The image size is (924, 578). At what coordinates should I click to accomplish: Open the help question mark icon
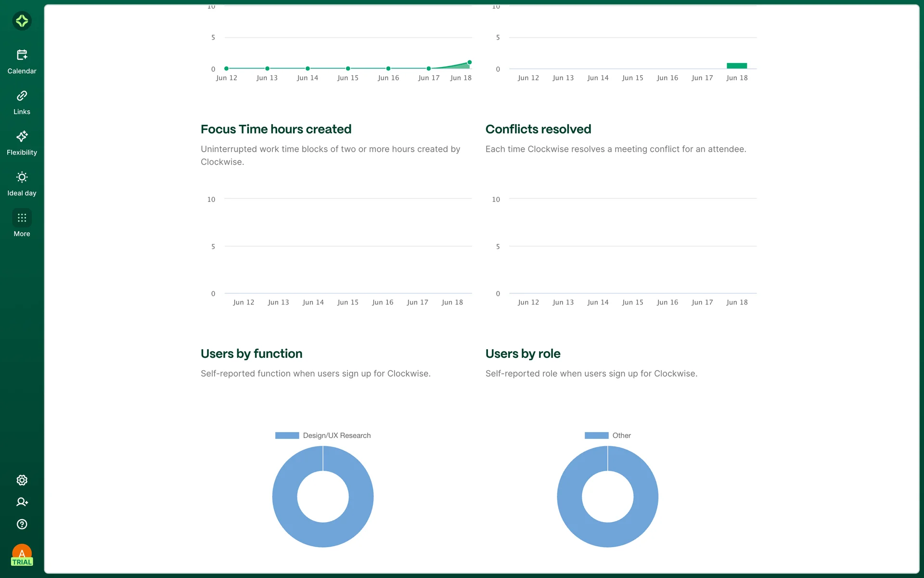pos(22,524)
